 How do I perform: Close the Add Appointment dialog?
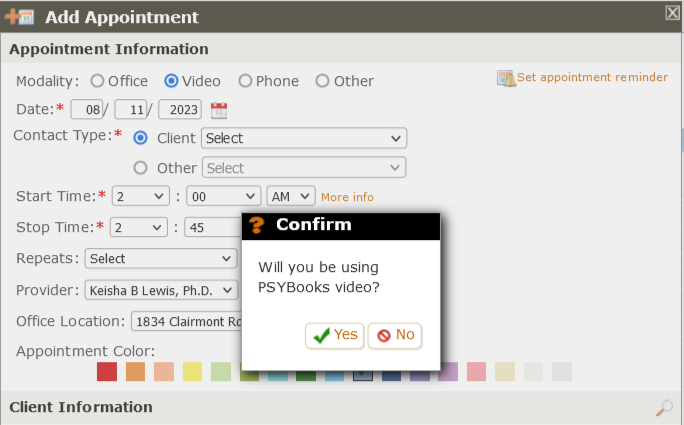[x=673, y=13]
